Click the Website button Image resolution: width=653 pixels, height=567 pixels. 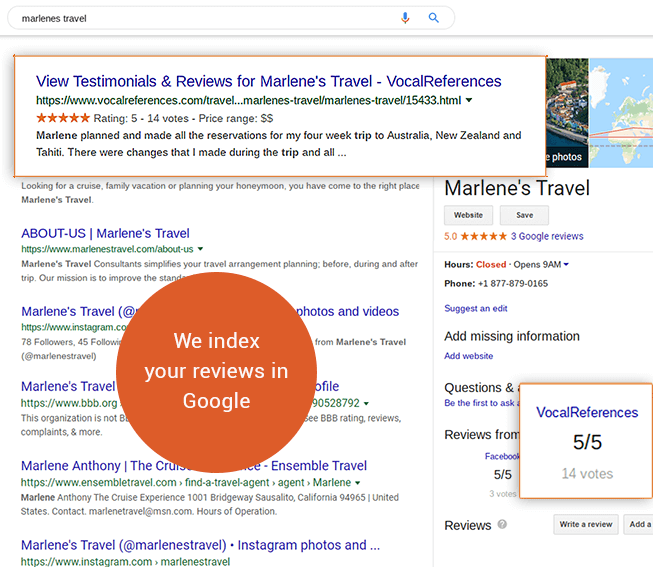[468, 215]
